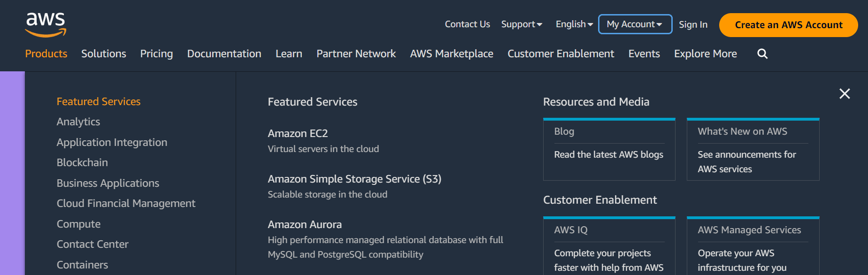Open the Documentation menu
This screenshot has width=868, height=275.
(224, 54)
